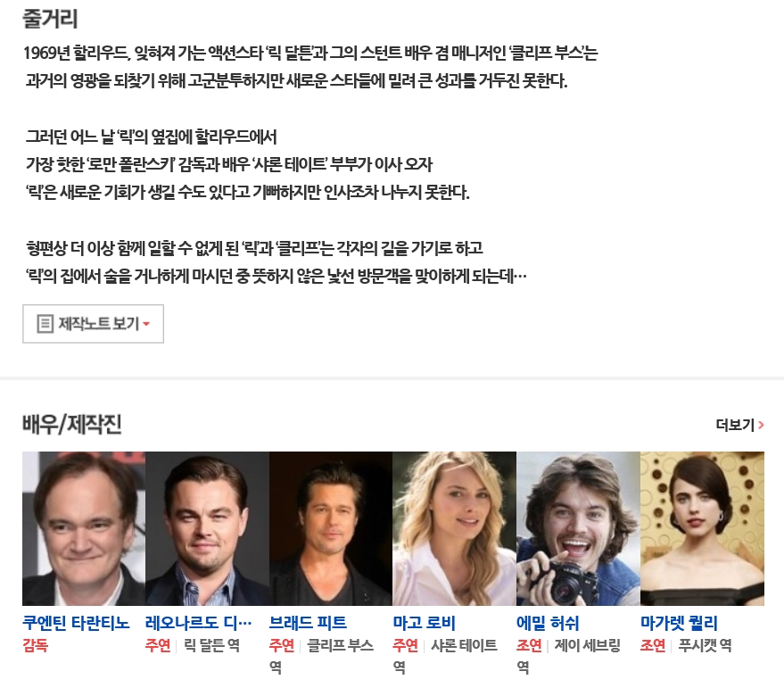Open 브래드 피트 actor photo
Screen dimensions: 784x688
[x=331, y=528]
